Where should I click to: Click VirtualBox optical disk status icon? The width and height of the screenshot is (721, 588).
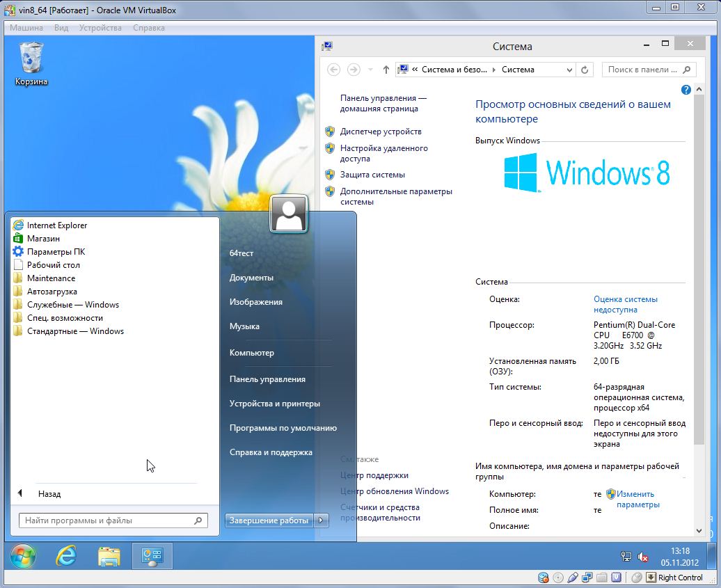557,578
